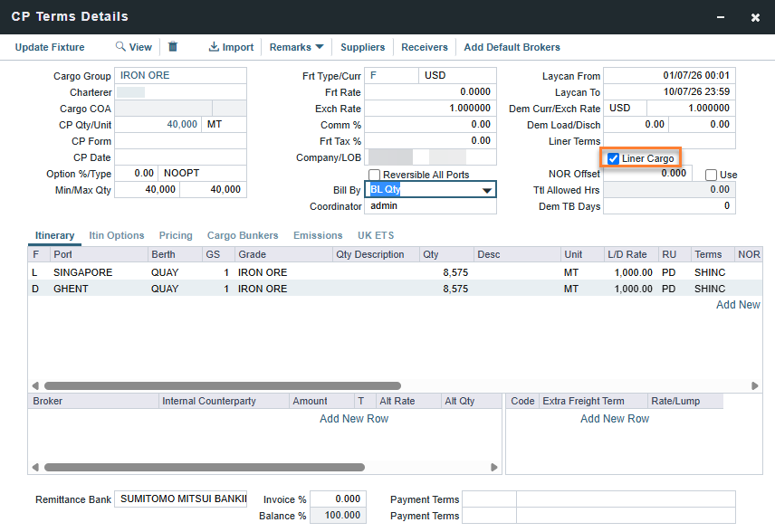775x532 pixels.
Task: Click the Cargo Group field showing IRON ORE
Action: [x=180, y=76]
